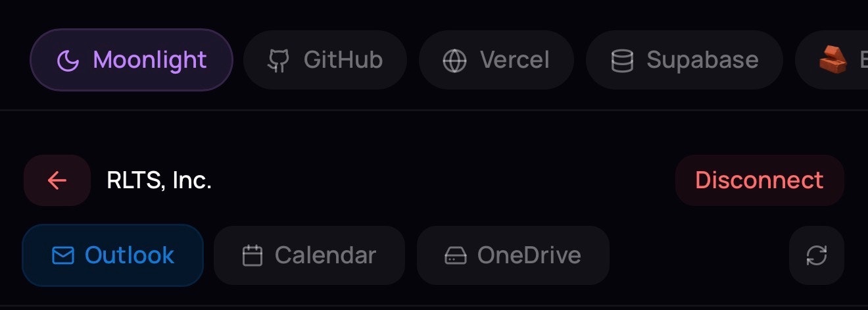The image size is (868, 310).
Task: Disconnect the RLTS, Inc. account
Action: click(x=759, y=180)
